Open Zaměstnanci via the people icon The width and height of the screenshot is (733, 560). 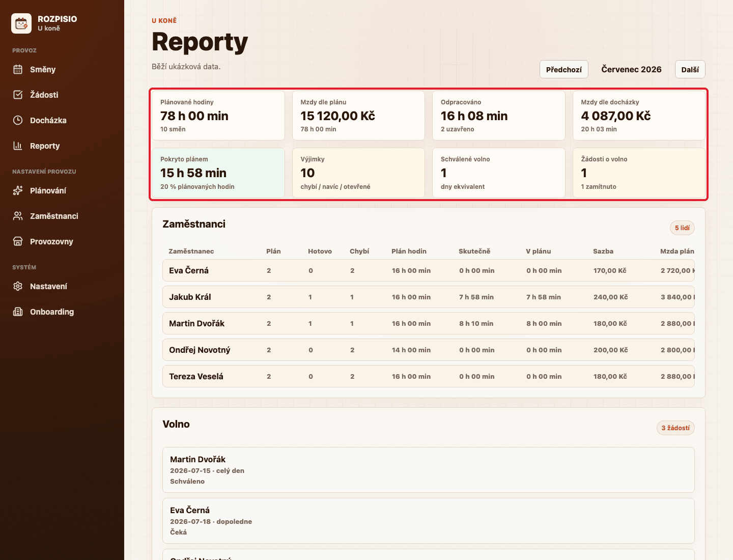coord(18,216)
